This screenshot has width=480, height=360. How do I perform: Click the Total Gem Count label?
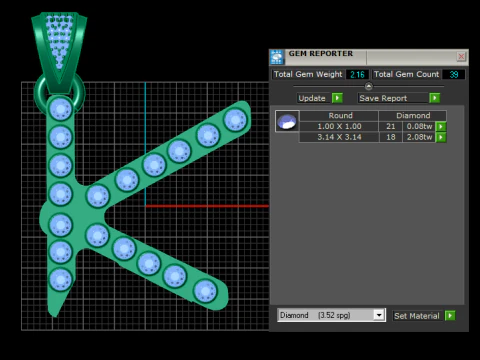click(x=406, y=74)
